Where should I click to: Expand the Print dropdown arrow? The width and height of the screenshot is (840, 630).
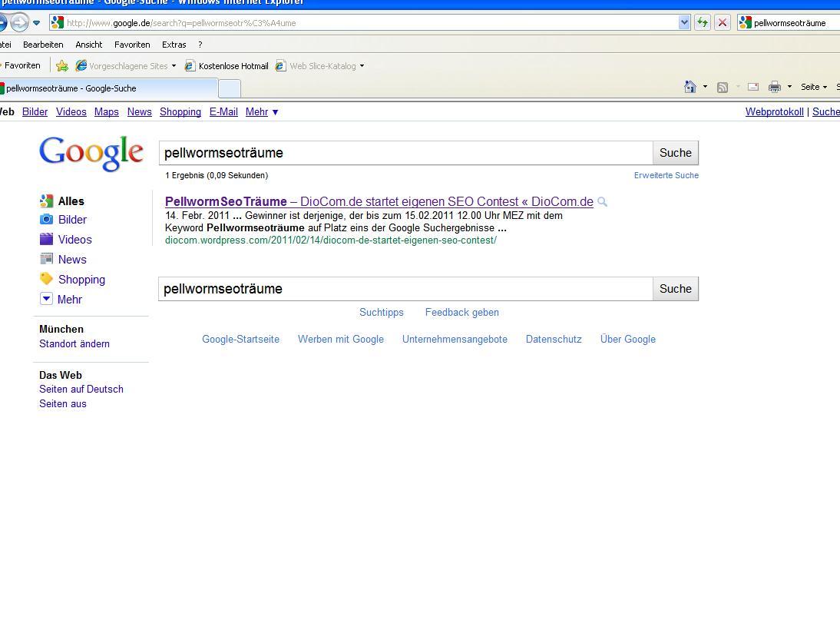coord(789,87)
